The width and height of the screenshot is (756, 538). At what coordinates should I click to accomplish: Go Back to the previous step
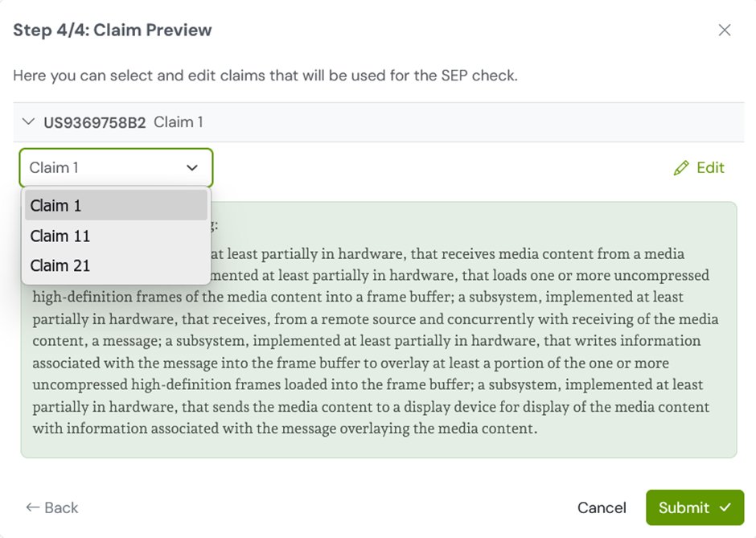(x=52, y=507)
